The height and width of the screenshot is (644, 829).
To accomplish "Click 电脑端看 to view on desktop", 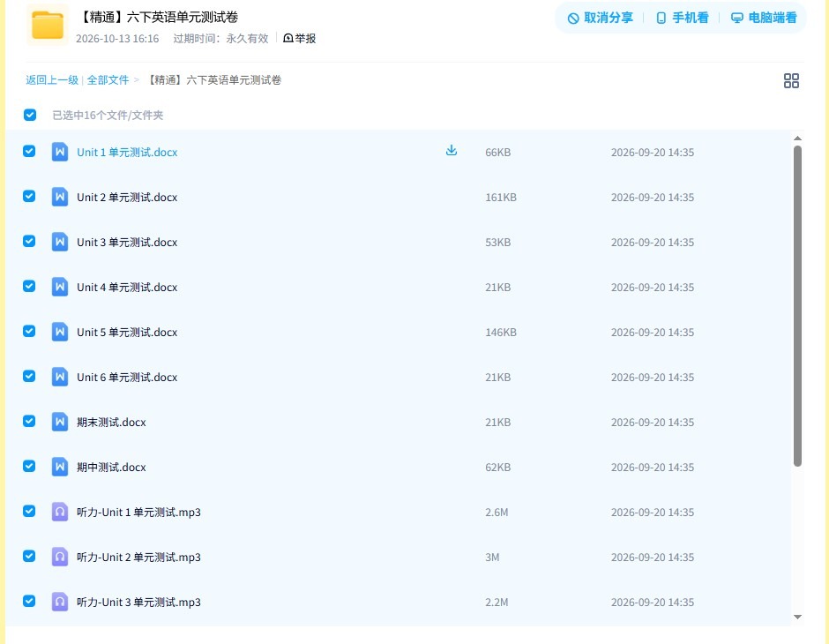I will (x=764, y=18).
